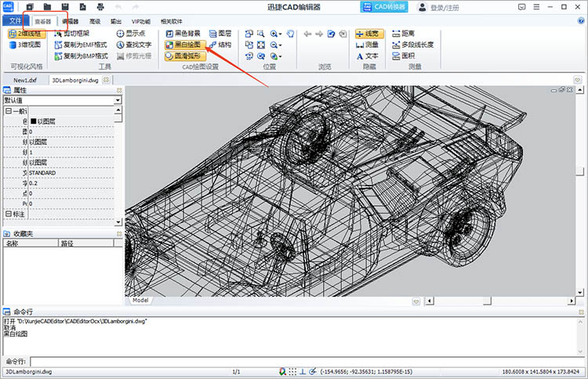Select the 面积 area measuring tool
The image size is (588, 379).
pos(404,56)
